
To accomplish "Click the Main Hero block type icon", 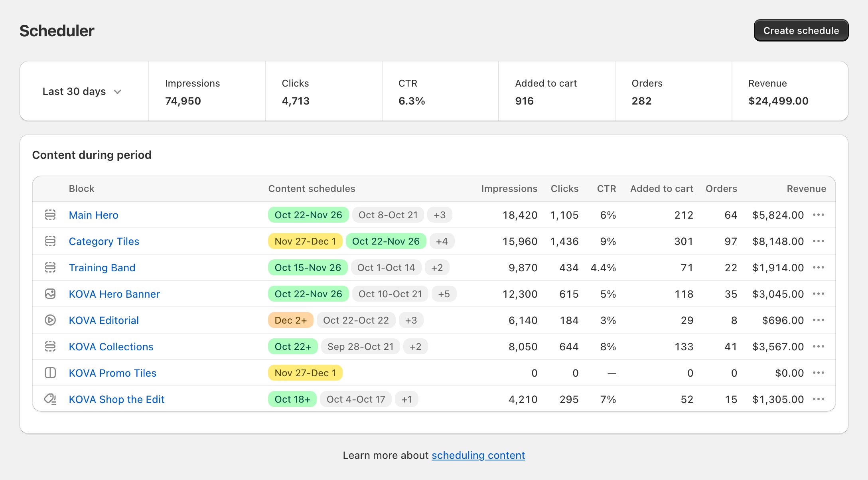I will (50, 215).
